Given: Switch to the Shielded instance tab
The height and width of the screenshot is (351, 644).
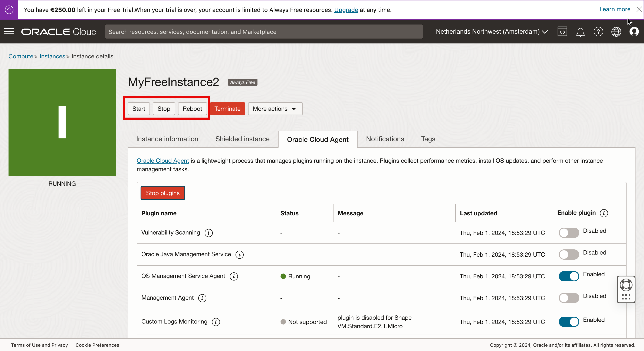Looking at the screenshot, I should 242,139.
